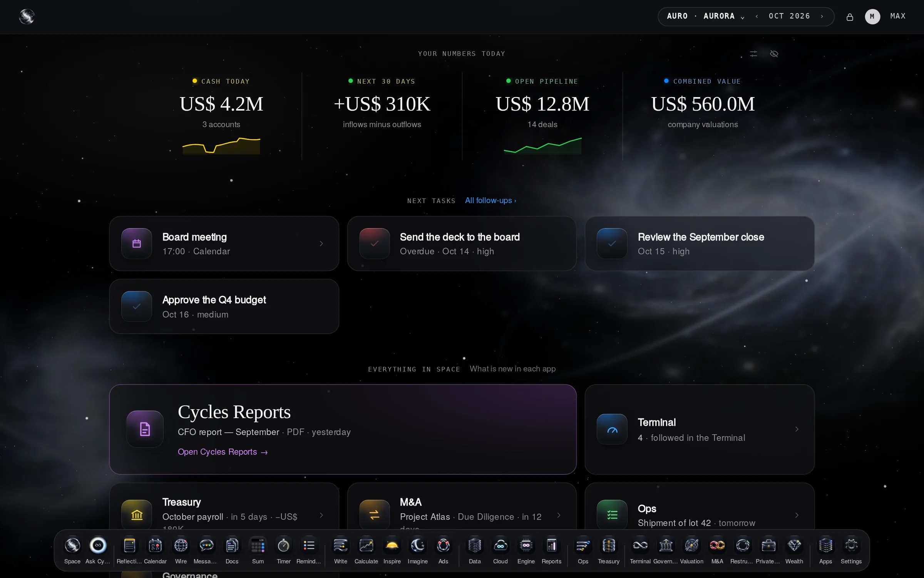Check off 'Review the September close' task
The image size is (924, 578).
(x=612, y=244)
